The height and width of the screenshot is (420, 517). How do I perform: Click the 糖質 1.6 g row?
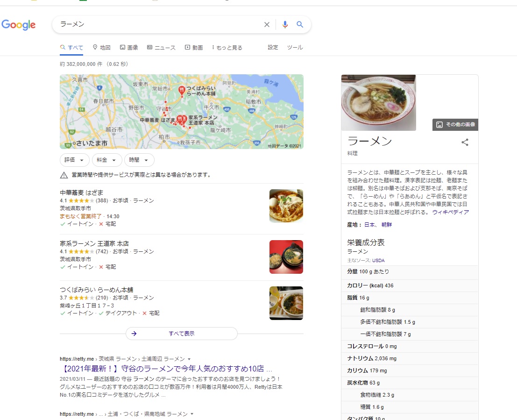[x=410, y=407]
